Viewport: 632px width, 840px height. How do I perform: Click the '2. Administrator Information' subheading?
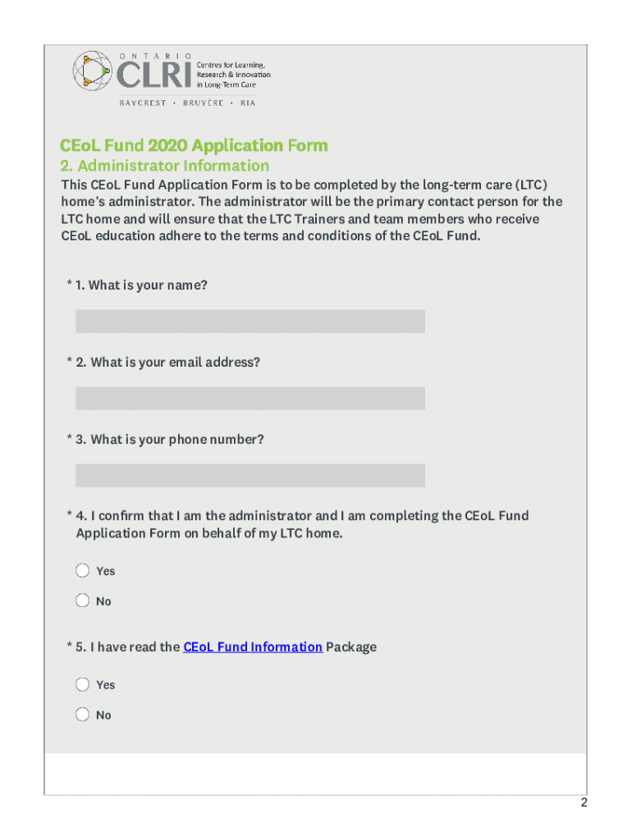point(165,166)
